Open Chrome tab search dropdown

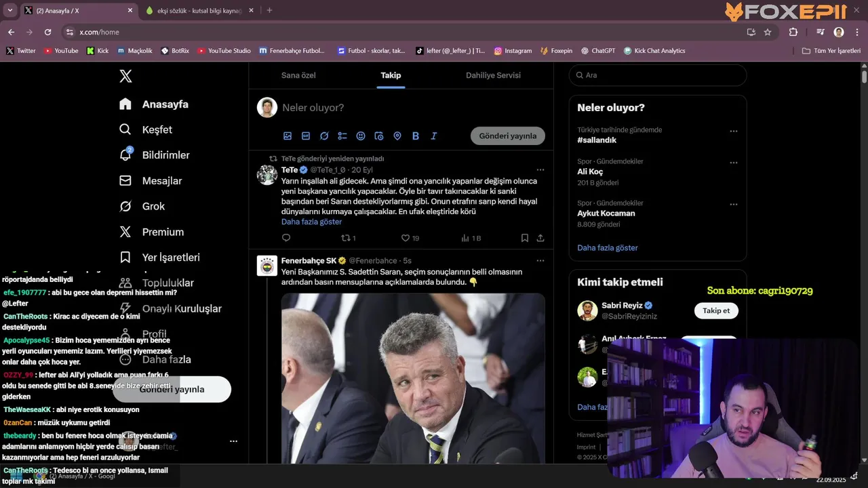(x=9, y=10)
